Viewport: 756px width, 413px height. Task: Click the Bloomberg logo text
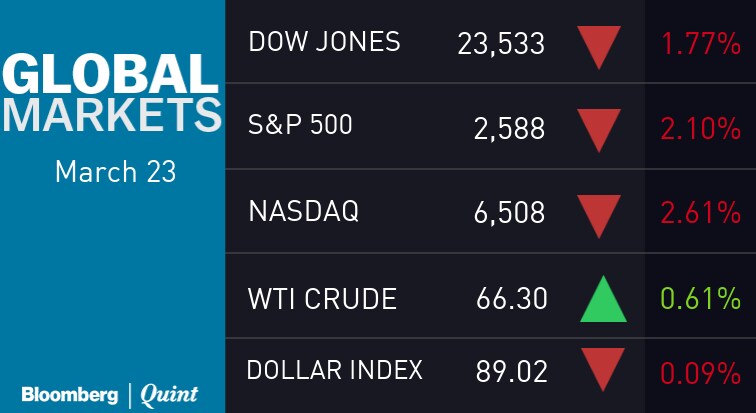pos(70,393)
